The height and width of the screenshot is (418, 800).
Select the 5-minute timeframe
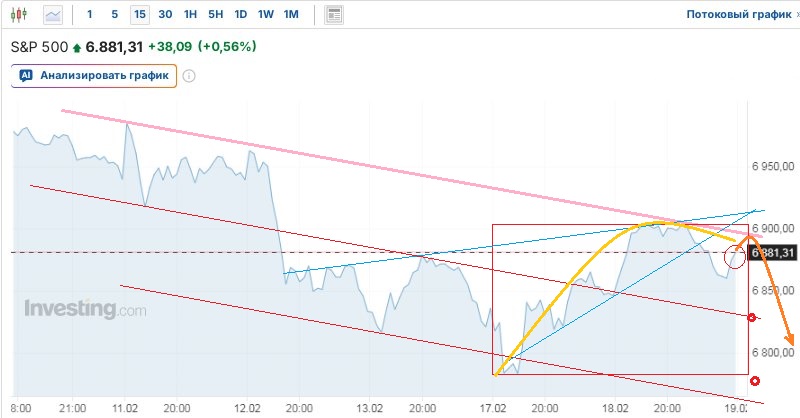114,15
